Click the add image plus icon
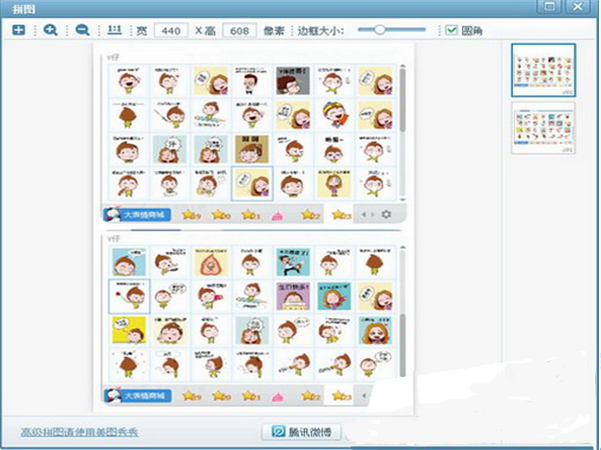 [x=18, y=30]
